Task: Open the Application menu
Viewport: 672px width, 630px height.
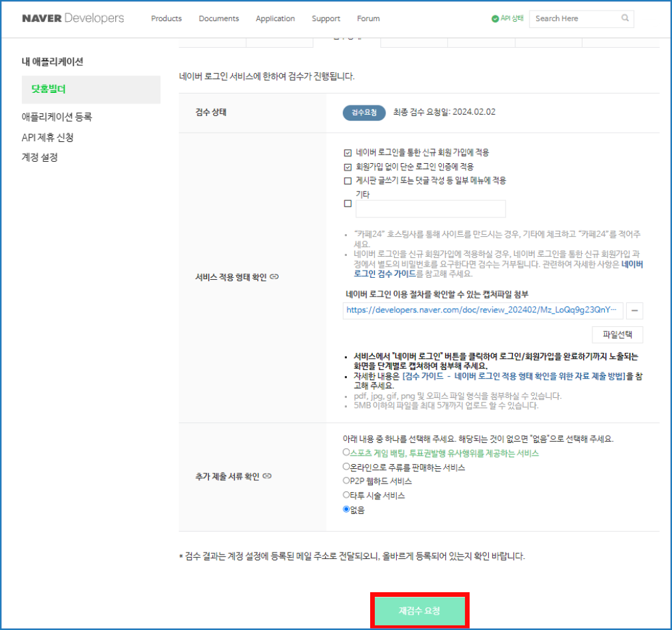Action: pyautogui.click(x=275, y=19)
